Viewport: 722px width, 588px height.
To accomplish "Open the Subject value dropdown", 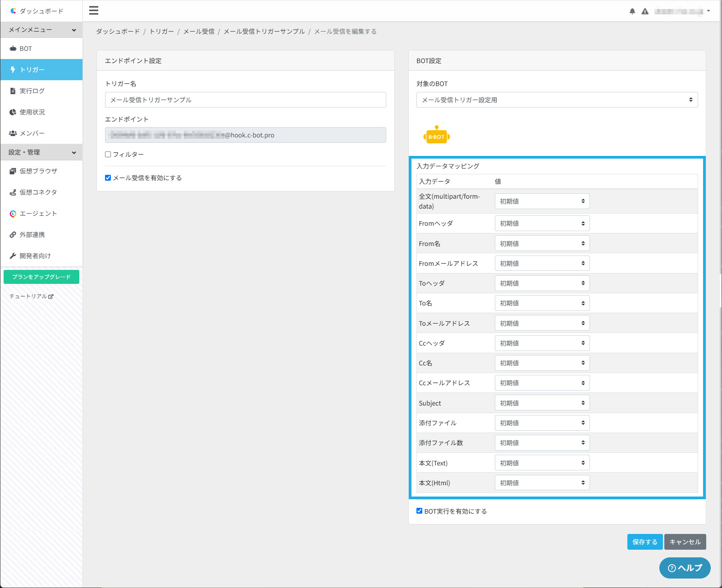I will [542, 403].
